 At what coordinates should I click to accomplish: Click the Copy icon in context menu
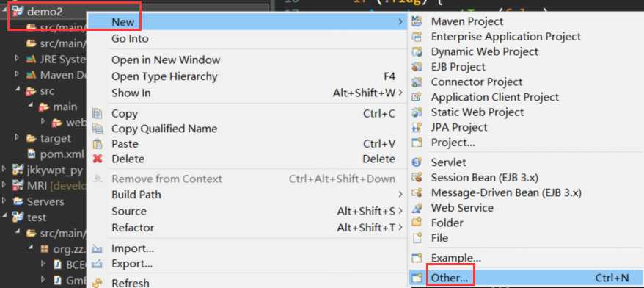pos(98,114)
